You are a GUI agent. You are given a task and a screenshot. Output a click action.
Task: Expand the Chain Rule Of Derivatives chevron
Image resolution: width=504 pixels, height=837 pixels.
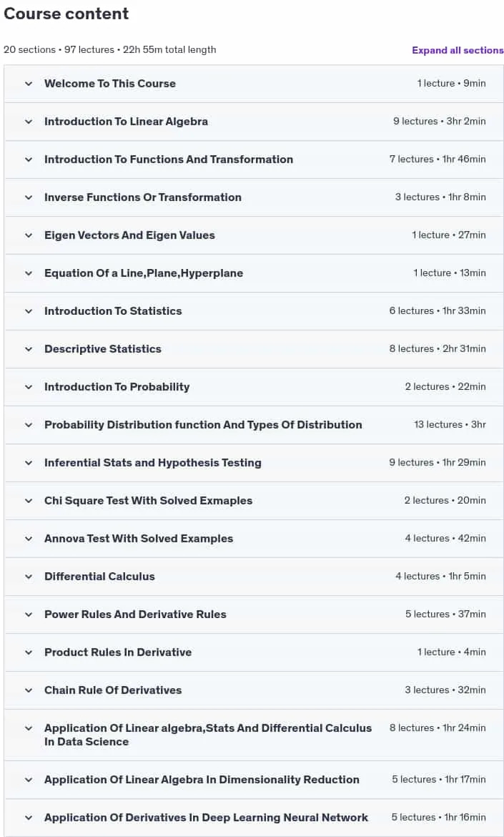(x=29, y=690)
